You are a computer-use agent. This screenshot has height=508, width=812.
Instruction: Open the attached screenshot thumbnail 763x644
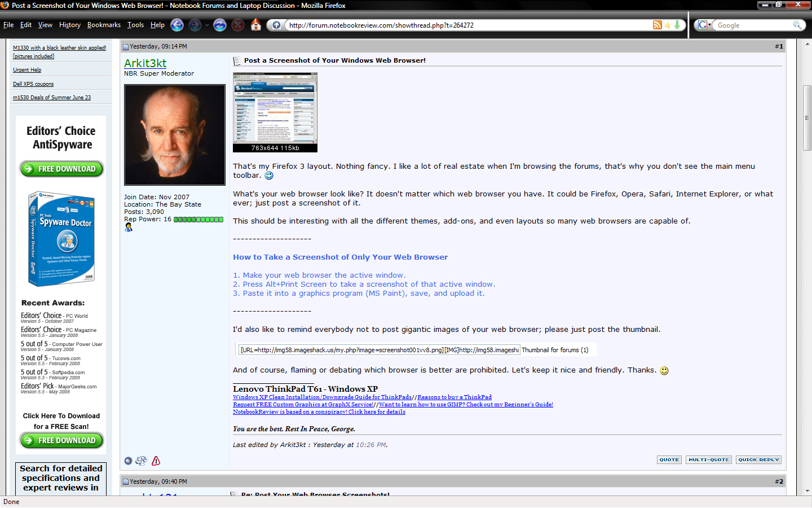275,112
